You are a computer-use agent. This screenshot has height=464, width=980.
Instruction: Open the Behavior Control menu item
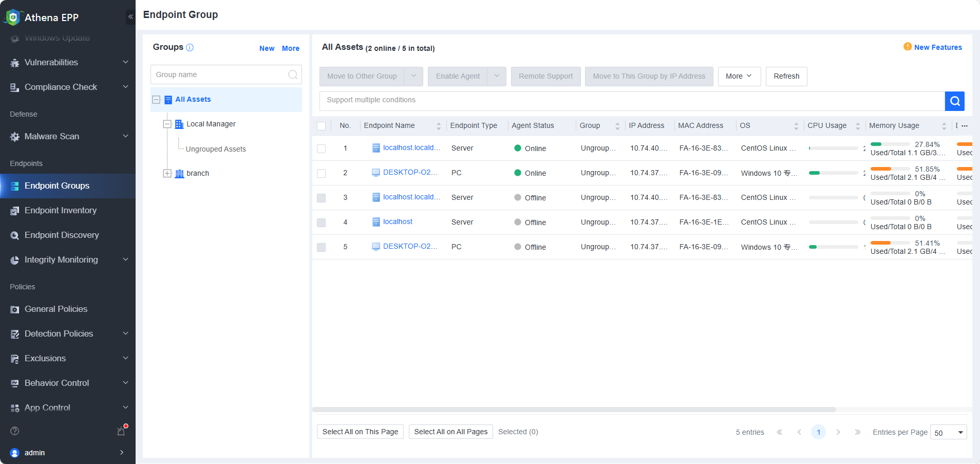68,383
